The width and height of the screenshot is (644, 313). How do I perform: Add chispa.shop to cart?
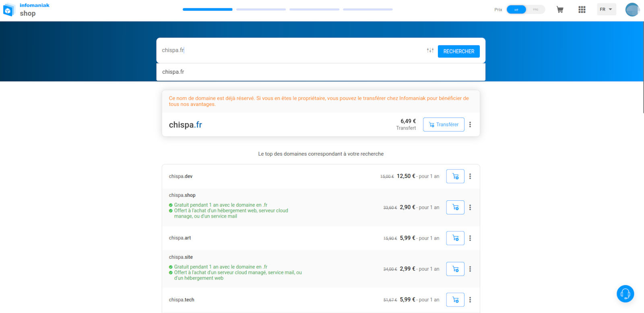455,207
